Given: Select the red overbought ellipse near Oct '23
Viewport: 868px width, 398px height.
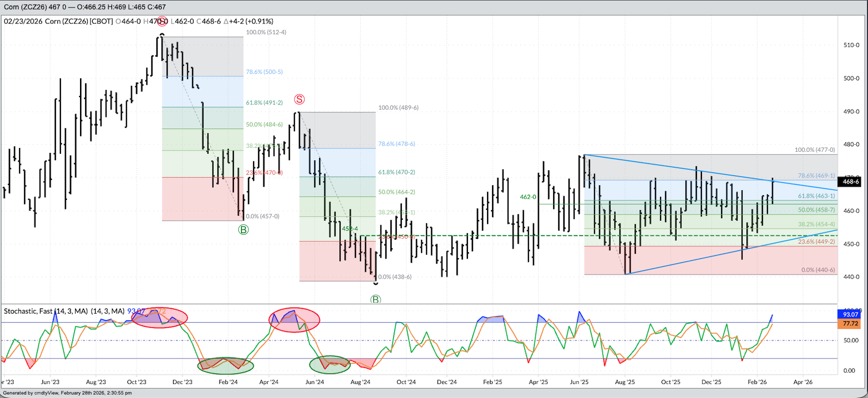Looking at the screenshot, I should coord(159,318).
